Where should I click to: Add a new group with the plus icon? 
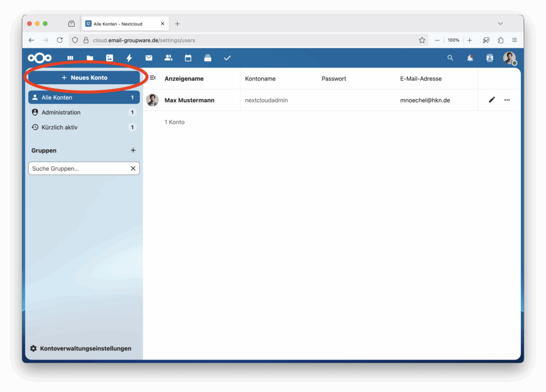(x=133, y=150)
